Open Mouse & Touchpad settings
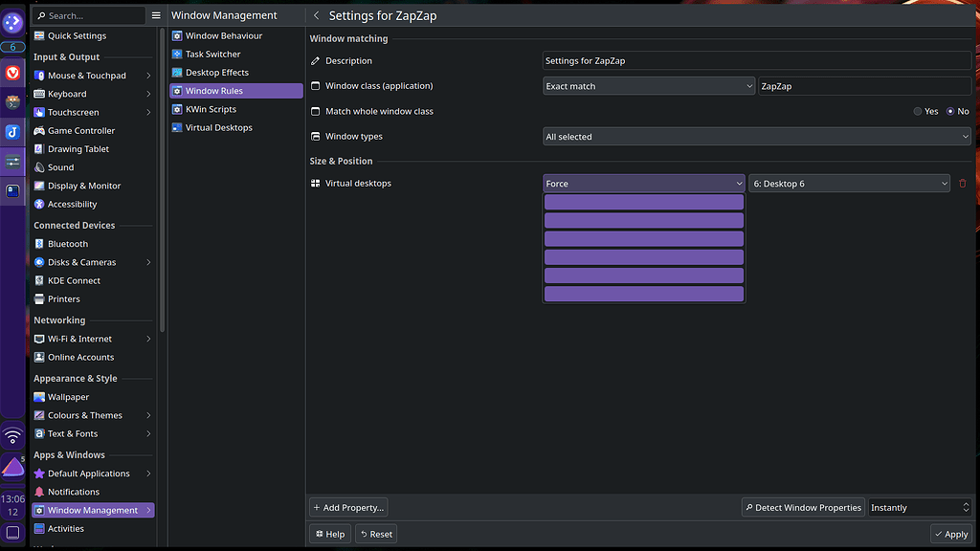Screen dimensions: 980x551 pyautogui.click(x=93, y=76)
